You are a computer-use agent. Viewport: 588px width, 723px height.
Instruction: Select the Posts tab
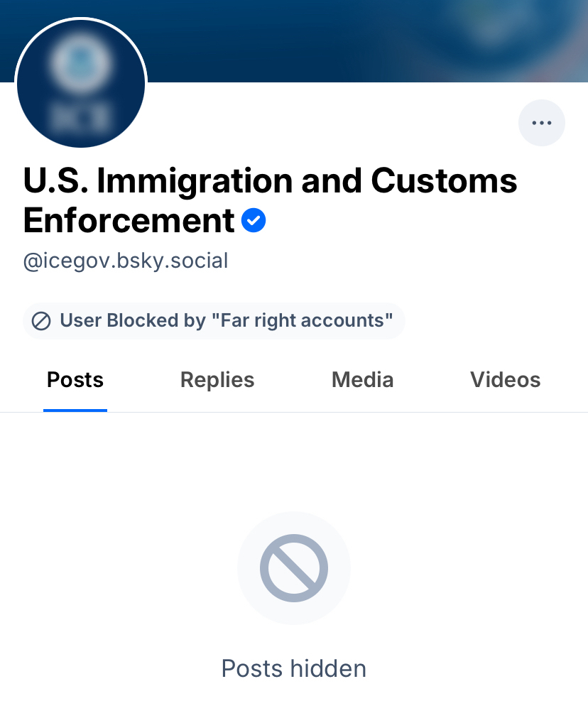coord(75,380)
